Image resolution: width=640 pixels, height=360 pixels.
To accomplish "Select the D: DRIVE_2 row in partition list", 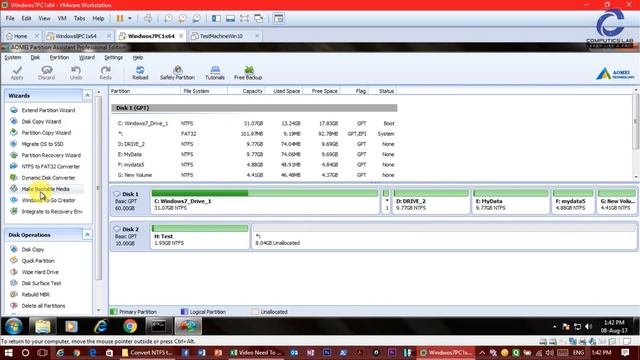I will pyautogui.click(x=253, y=144).
